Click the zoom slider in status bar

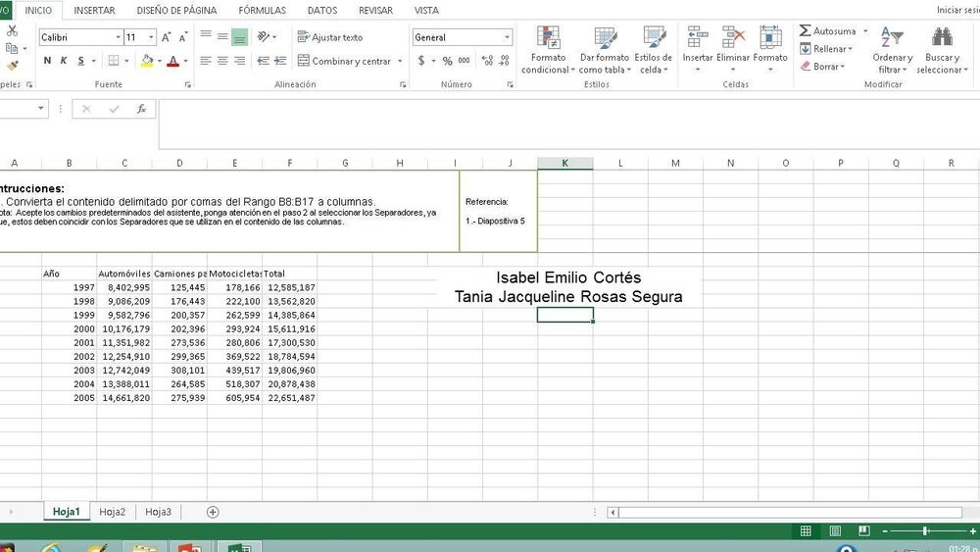tap(924, 530)
